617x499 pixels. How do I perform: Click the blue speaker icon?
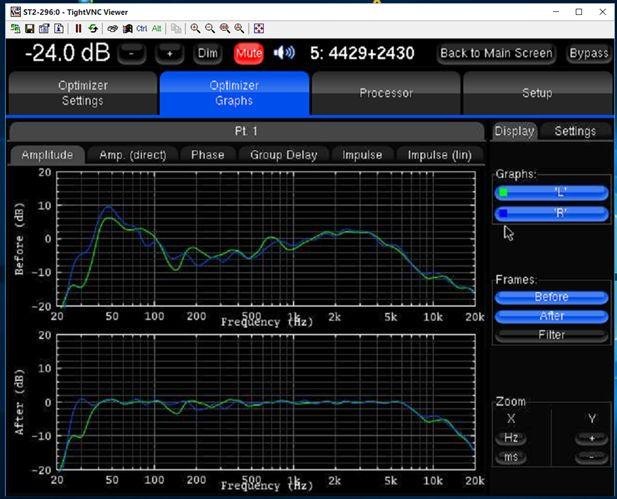(x=284, y=52)
